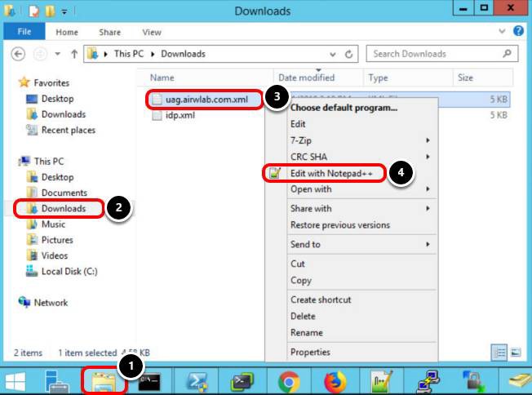Open the View ribbon tab
532x395 pixels.
pos(152,33)
